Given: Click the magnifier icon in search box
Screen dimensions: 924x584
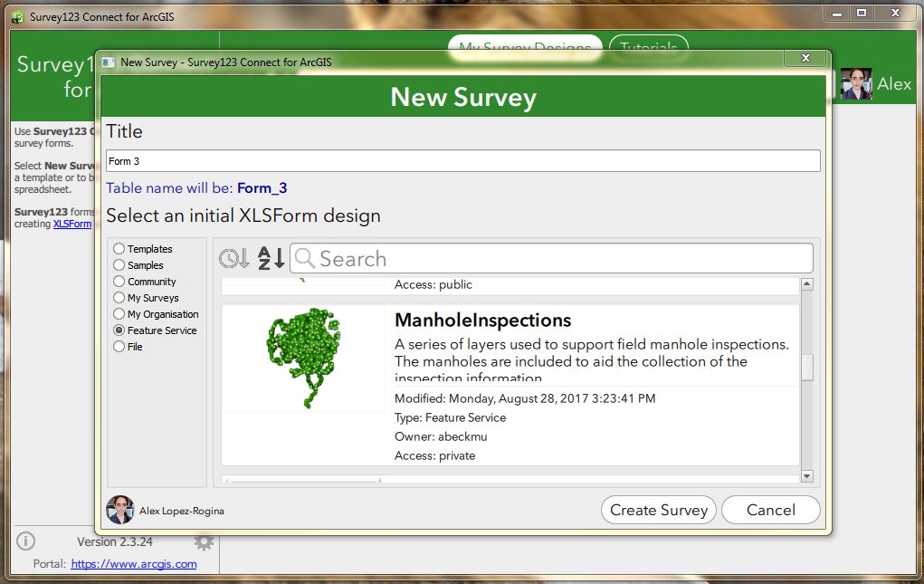Looking at the screenshot, I should [305, 258].
